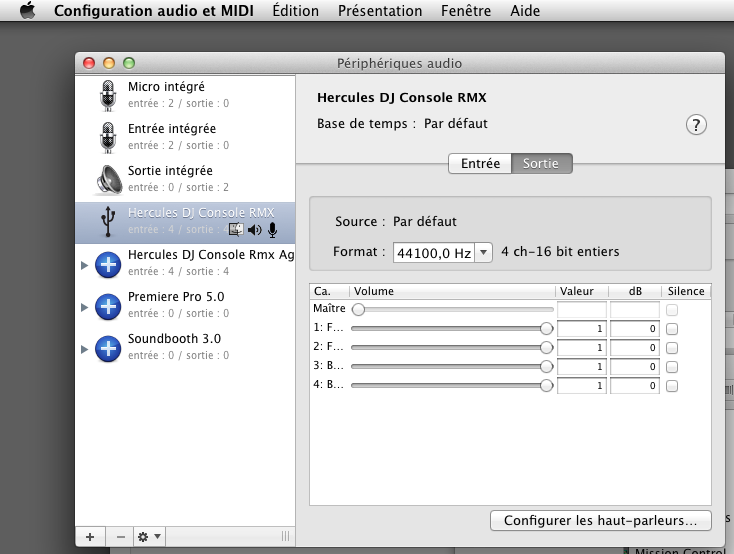Open the Édition menu
Screen dimensions: 734x554
pos(295,10)
